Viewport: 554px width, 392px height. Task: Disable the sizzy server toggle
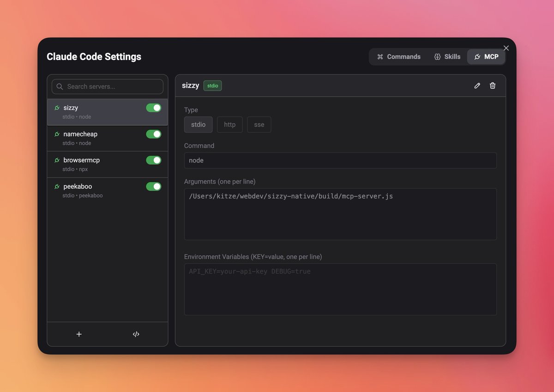point(154,108)
